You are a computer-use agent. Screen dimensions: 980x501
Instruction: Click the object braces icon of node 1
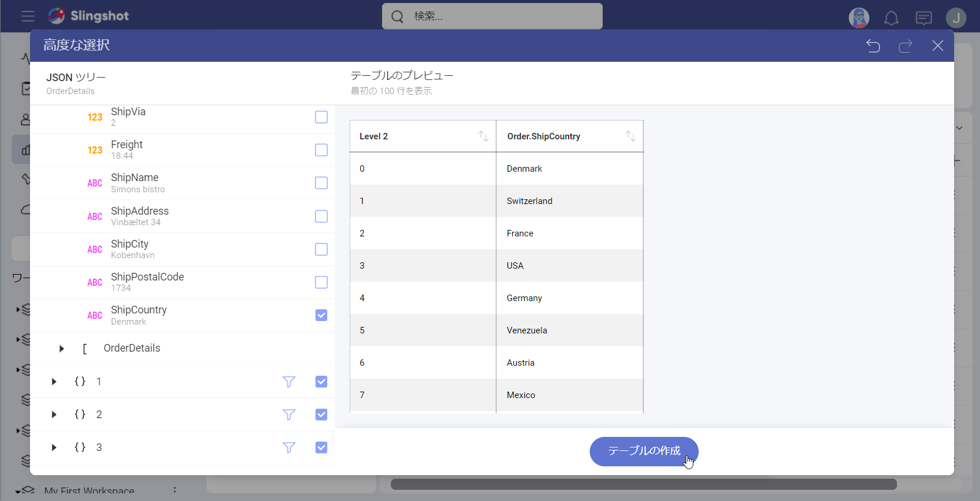80,382
